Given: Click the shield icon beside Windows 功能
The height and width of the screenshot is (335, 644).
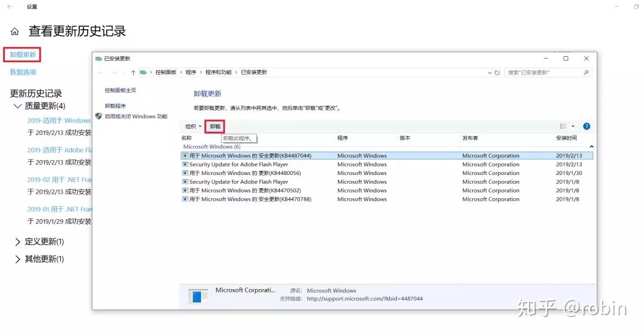Looking at the screenshot, I should coord(98,116).
